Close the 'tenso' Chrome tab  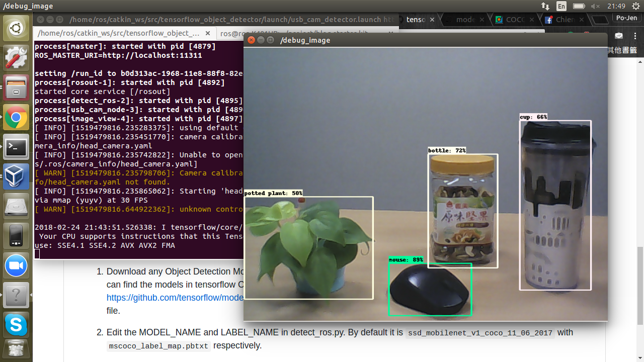coord(432,20)
